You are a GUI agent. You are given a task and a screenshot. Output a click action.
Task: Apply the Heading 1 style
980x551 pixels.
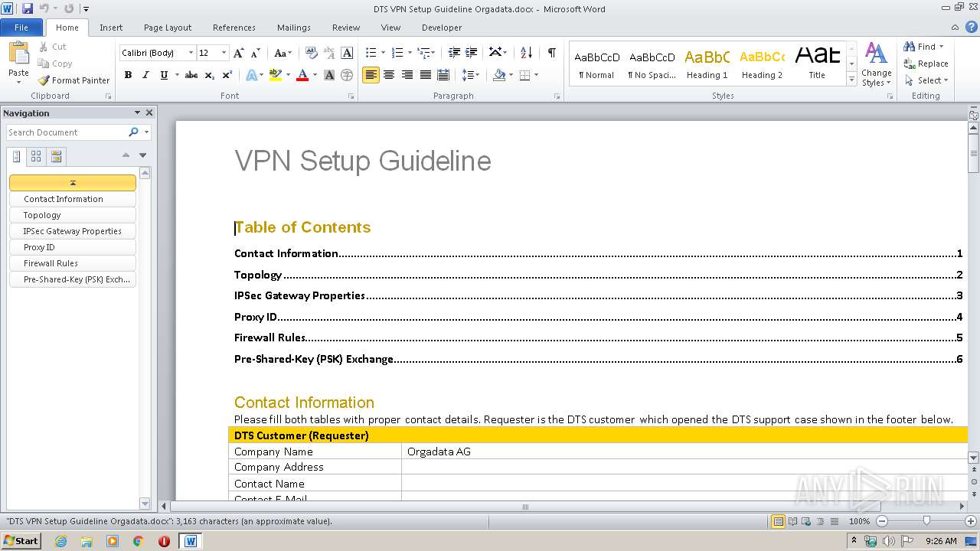[x=707, y=64]
